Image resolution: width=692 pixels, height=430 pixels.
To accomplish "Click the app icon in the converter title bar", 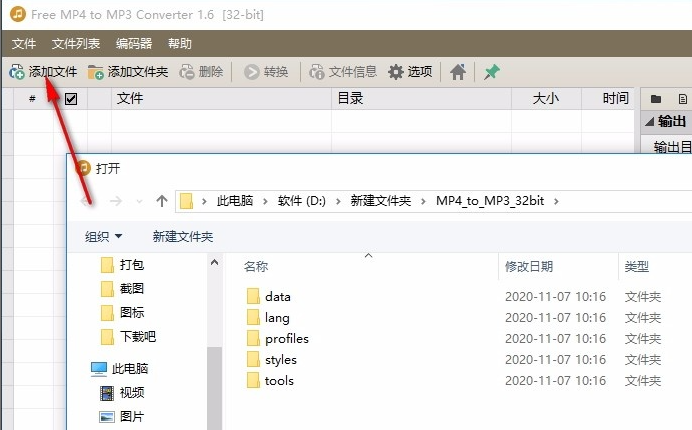I will point(18,14).
